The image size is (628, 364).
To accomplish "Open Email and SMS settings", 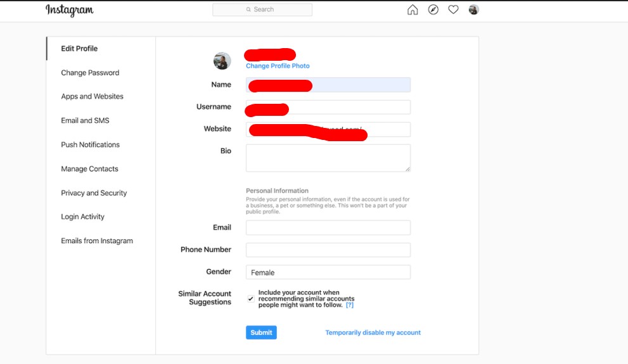I will [85, 121].
